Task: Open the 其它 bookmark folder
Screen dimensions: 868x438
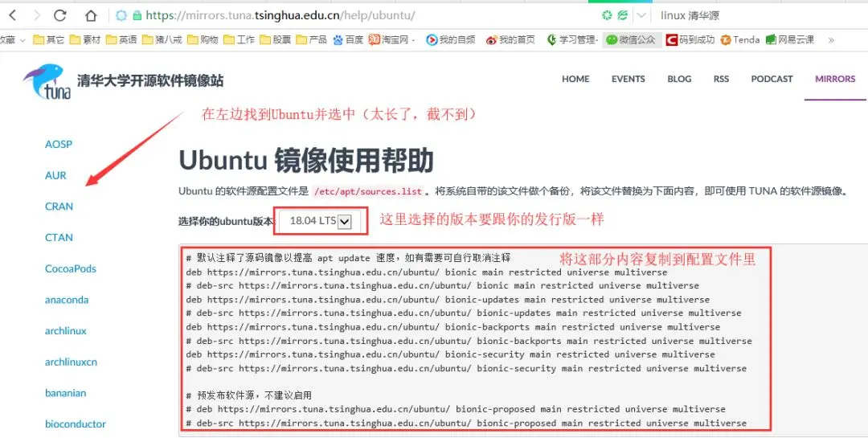Action: [x=49, y=40]
